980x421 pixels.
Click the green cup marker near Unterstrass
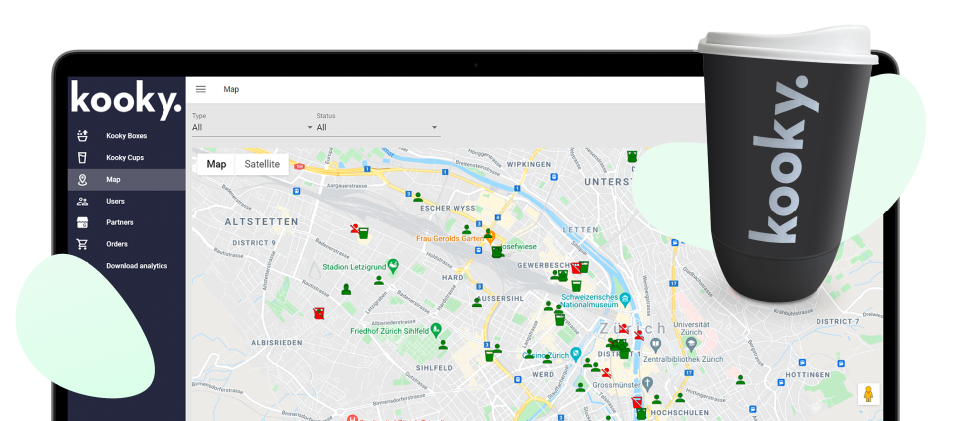coord(632,156)
